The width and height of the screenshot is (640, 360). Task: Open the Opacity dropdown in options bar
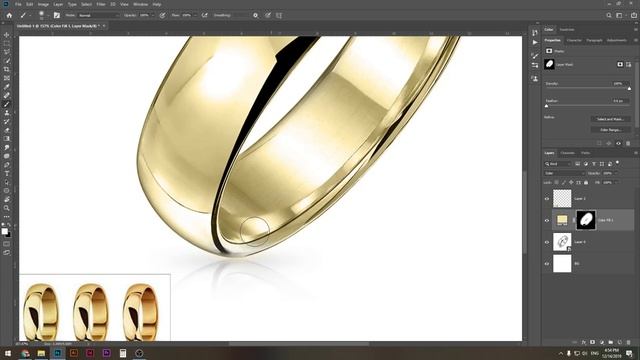pos(153,16)
